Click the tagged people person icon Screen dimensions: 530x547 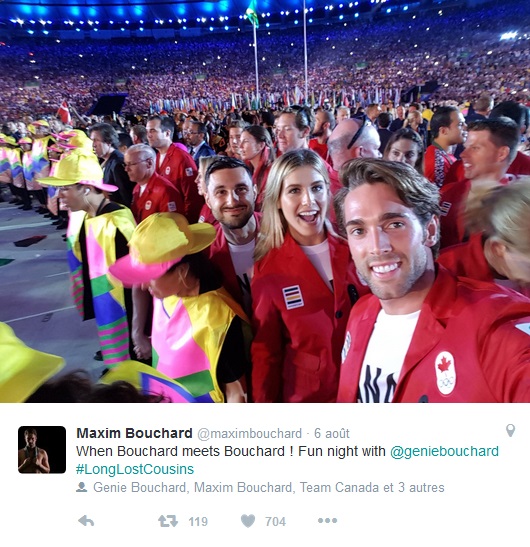(x=82, y=487)
